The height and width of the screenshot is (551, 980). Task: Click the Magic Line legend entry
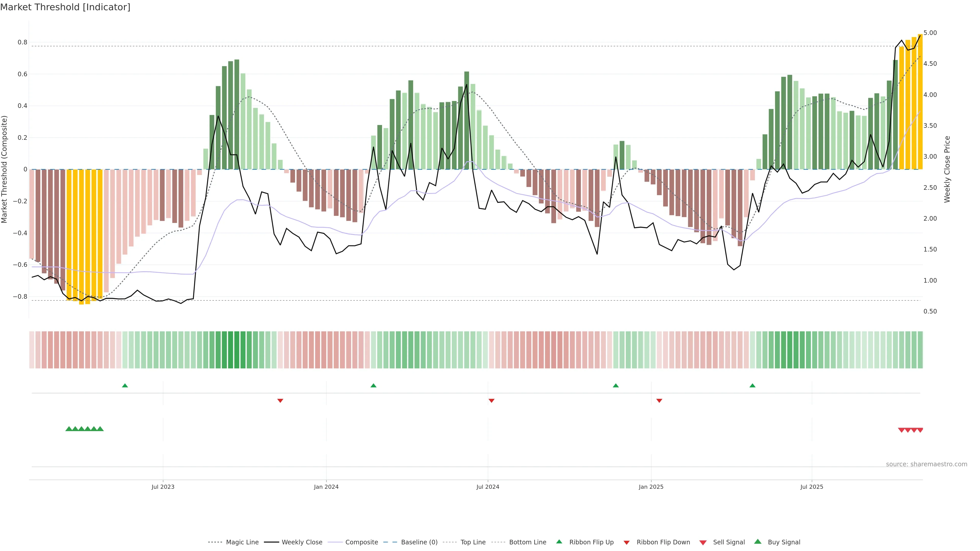pos(242,542)
